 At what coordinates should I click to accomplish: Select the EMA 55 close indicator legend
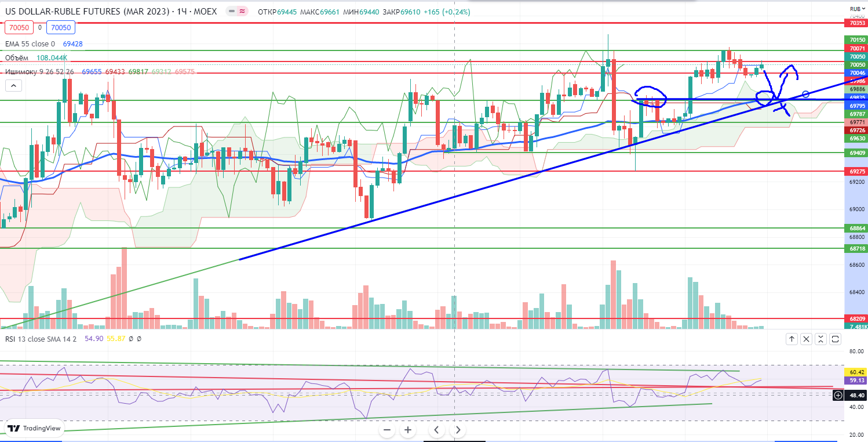30,44
